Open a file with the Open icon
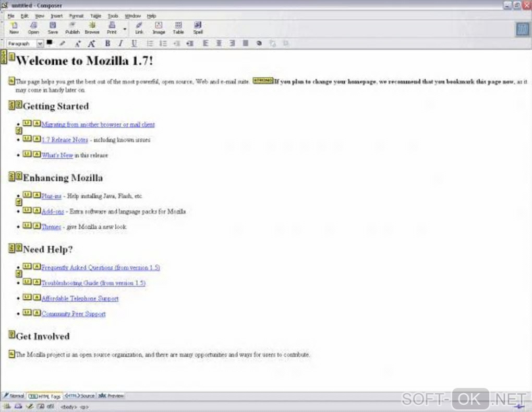Viewport: 532px width, 412px height. coord(33,28)
